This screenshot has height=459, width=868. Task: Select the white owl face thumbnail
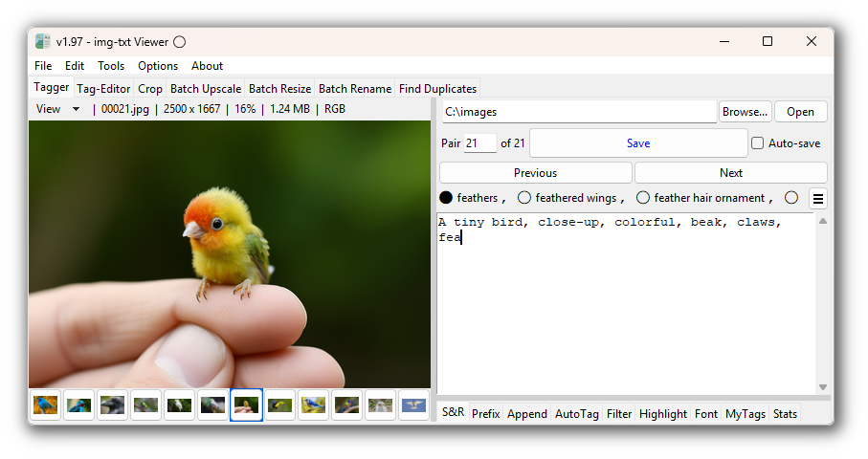(380, 405)
